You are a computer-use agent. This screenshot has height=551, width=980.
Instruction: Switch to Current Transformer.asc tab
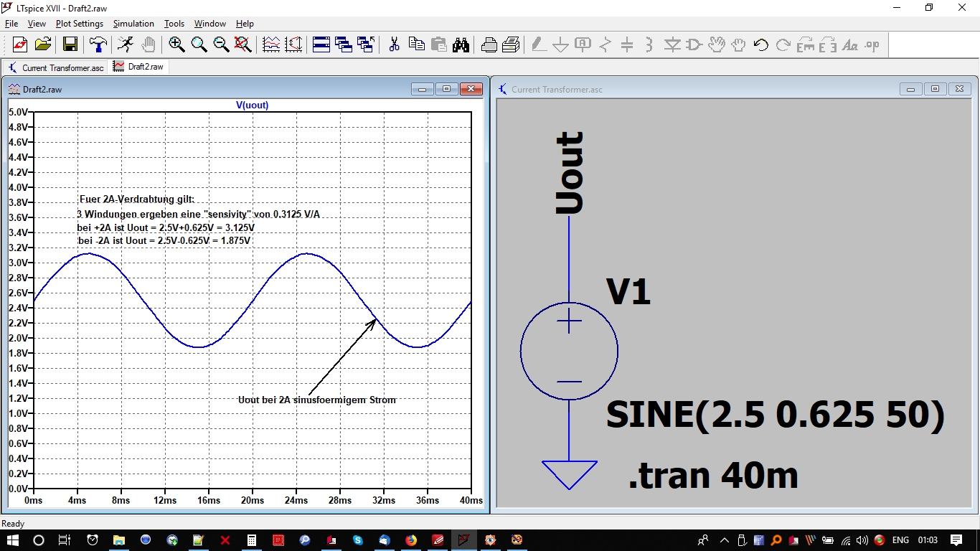(56, 67)
